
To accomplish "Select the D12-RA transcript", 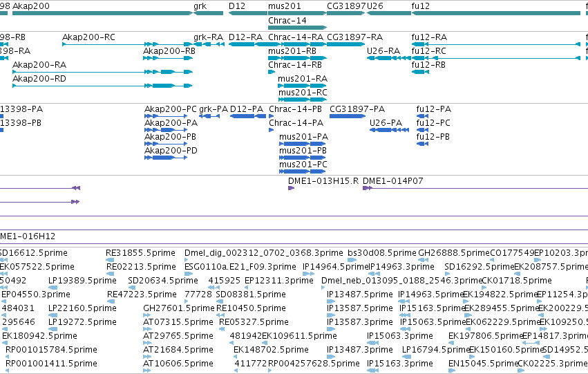I will [248, 44].
